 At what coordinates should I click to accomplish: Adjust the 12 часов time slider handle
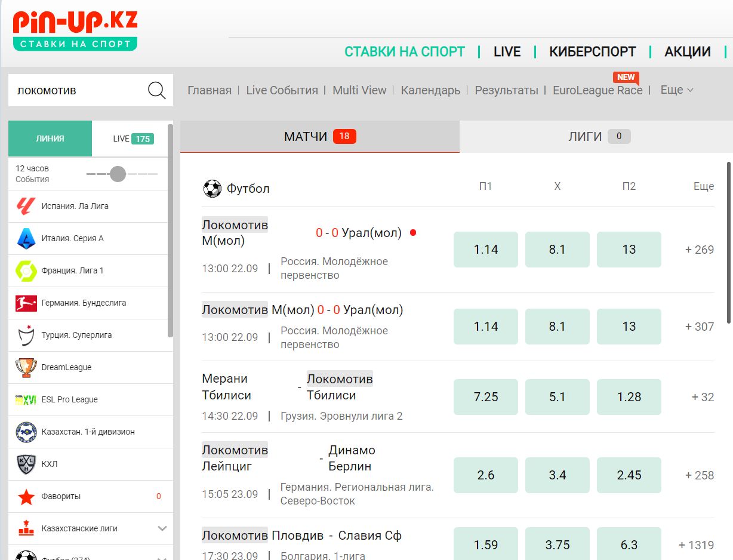pos(118,174)
